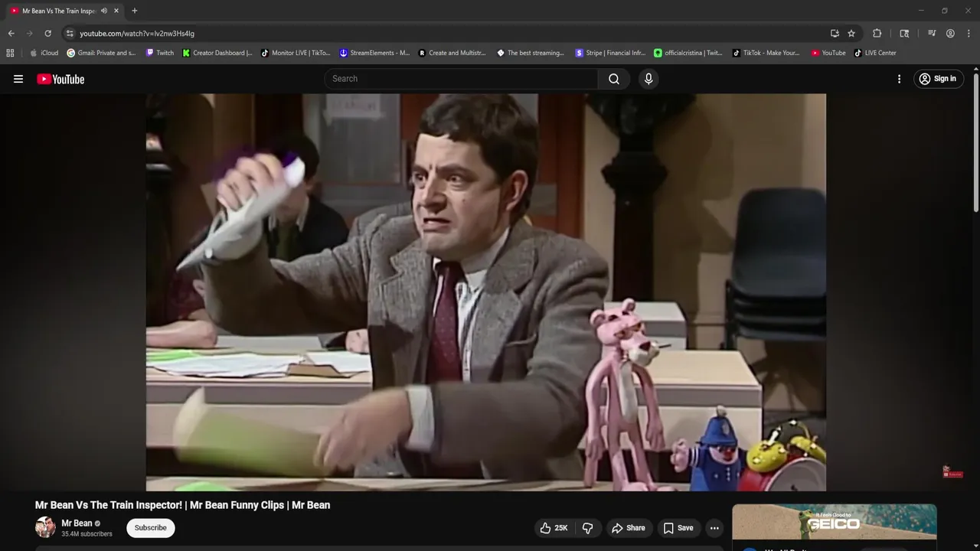Open The best streaming bookmark
The image size is (980, 551).
[531, 53]
